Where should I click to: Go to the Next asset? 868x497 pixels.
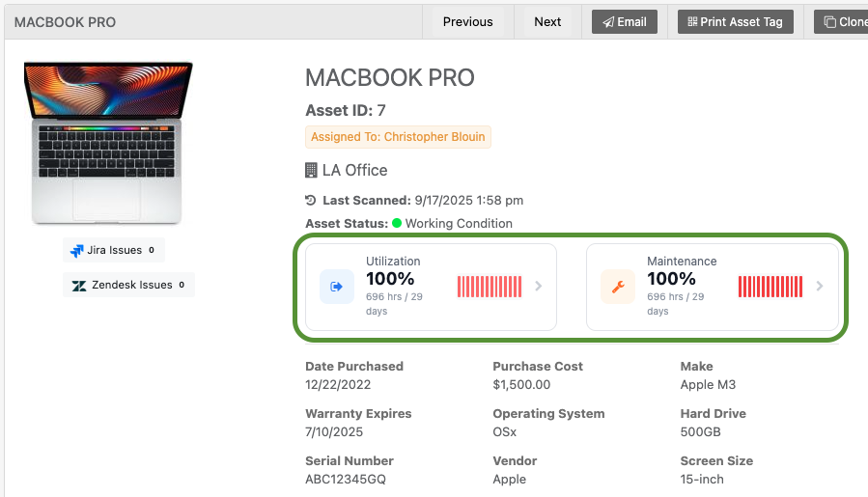547,22
